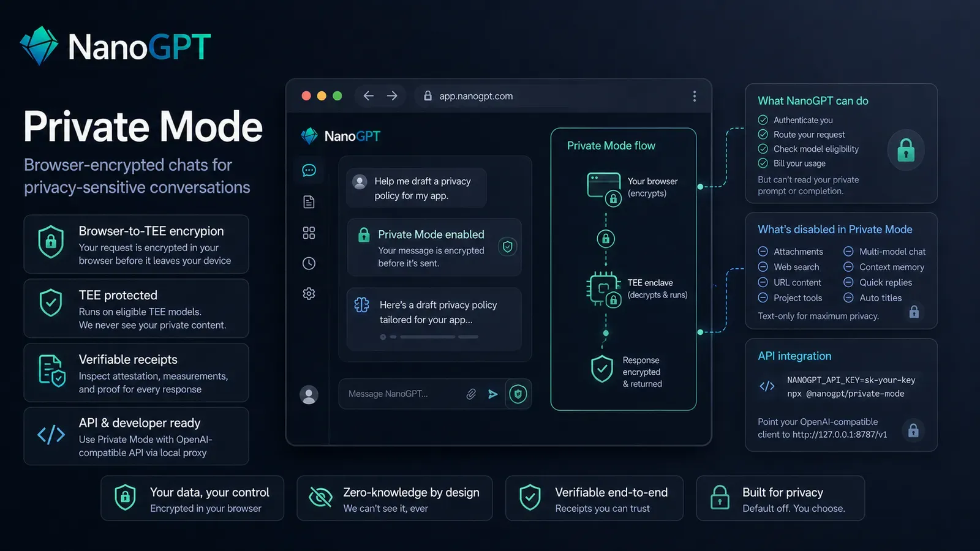This screenshot has height=551, width=980.
Task: Open the chat icon in the sidebar
Action: point(309,170)
